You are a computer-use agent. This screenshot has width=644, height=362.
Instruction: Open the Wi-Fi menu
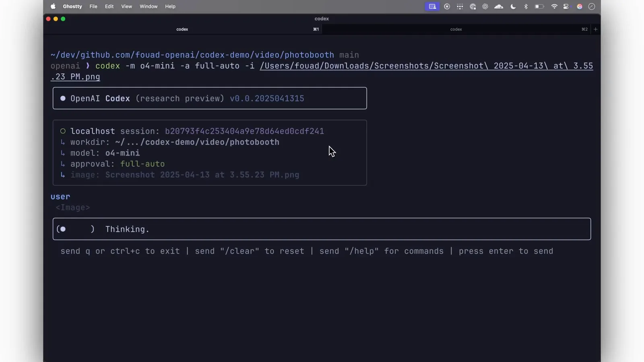(x=554, y=6)
